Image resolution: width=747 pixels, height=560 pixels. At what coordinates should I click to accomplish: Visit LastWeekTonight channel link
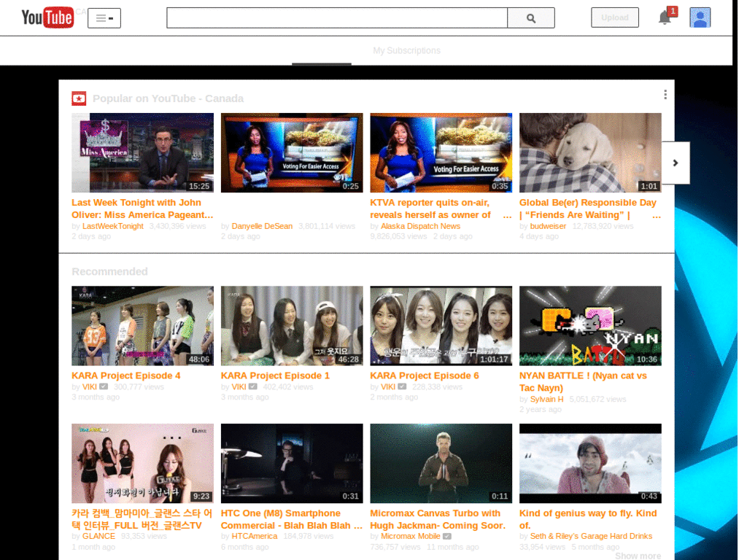coord(113,226)
